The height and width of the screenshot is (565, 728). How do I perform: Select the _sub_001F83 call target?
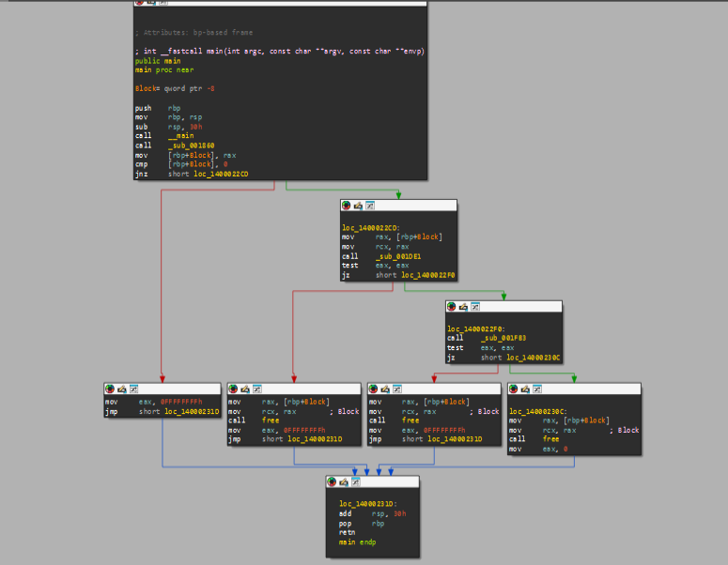point(502,338)
